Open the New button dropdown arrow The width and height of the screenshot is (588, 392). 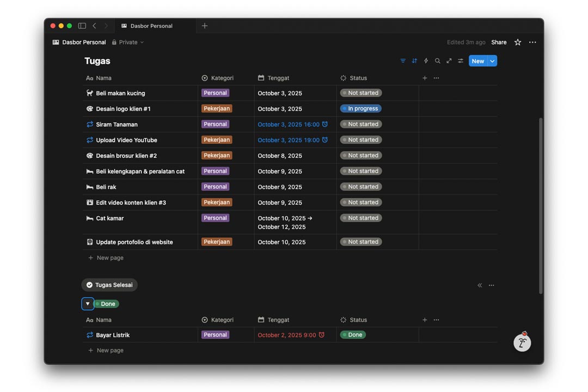(492, 61)
